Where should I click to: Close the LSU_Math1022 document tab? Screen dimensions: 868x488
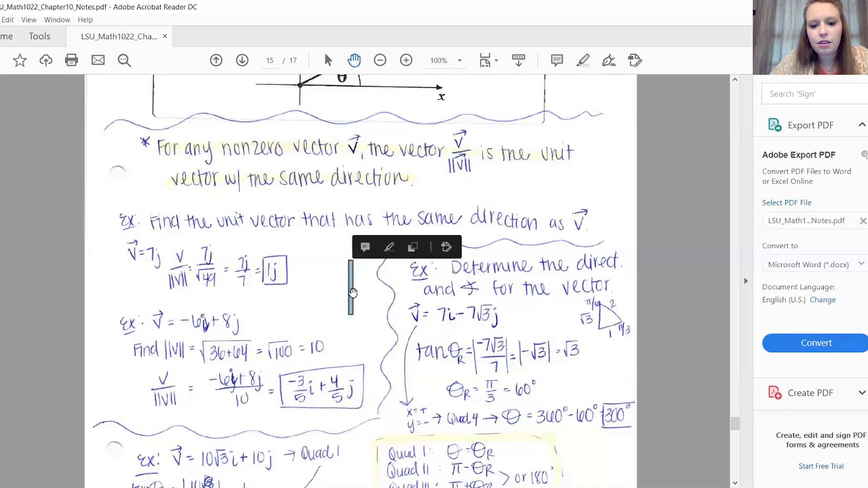coord(165,37)
